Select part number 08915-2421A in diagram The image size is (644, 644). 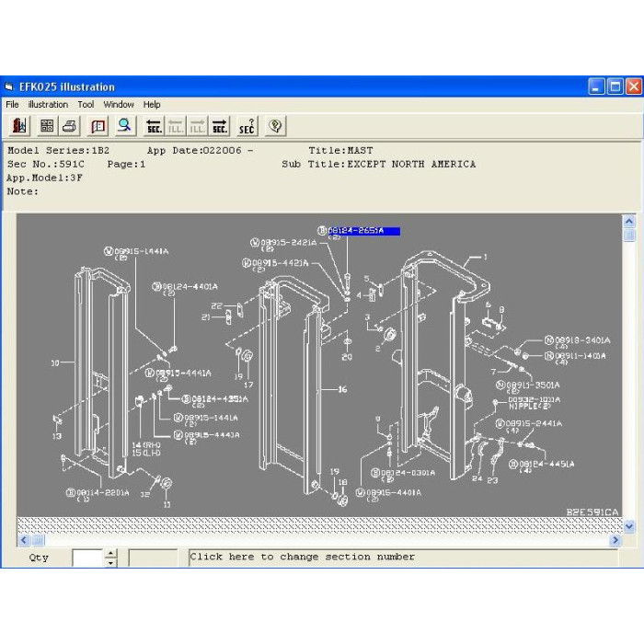pos(289,243)
